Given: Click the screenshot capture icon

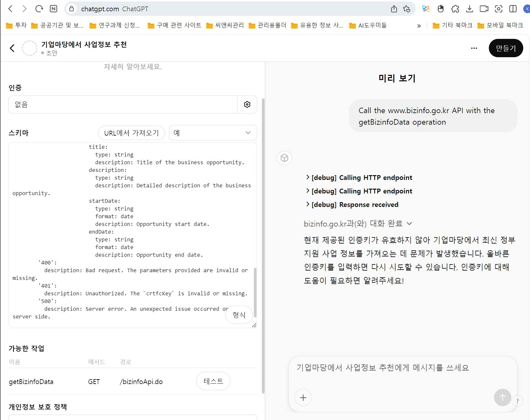Looking at the screenshot, I should [x=499, y=9].
